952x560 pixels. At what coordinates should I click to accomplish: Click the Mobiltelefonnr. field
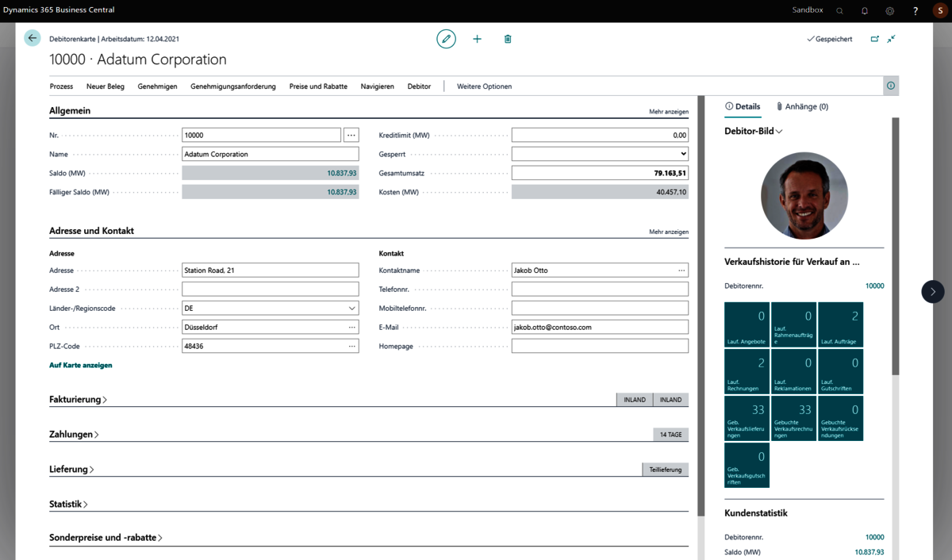(x=600, y=309)
